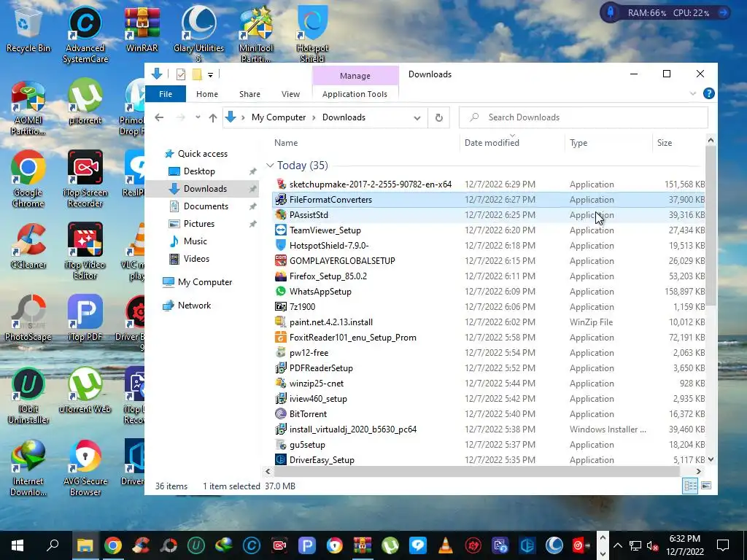Viewport: 747px width, 560px height.
Task: Open the View ribbon tab
Action: 290,94
